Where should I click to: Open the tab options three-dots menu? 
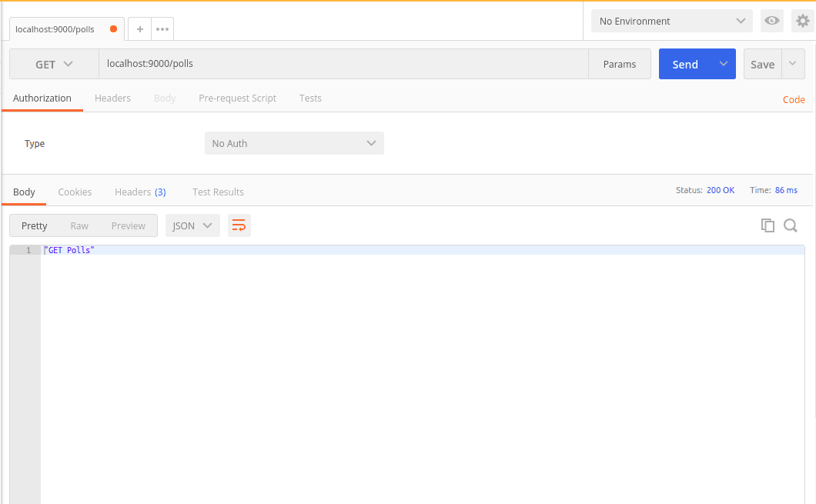(162, 29)
